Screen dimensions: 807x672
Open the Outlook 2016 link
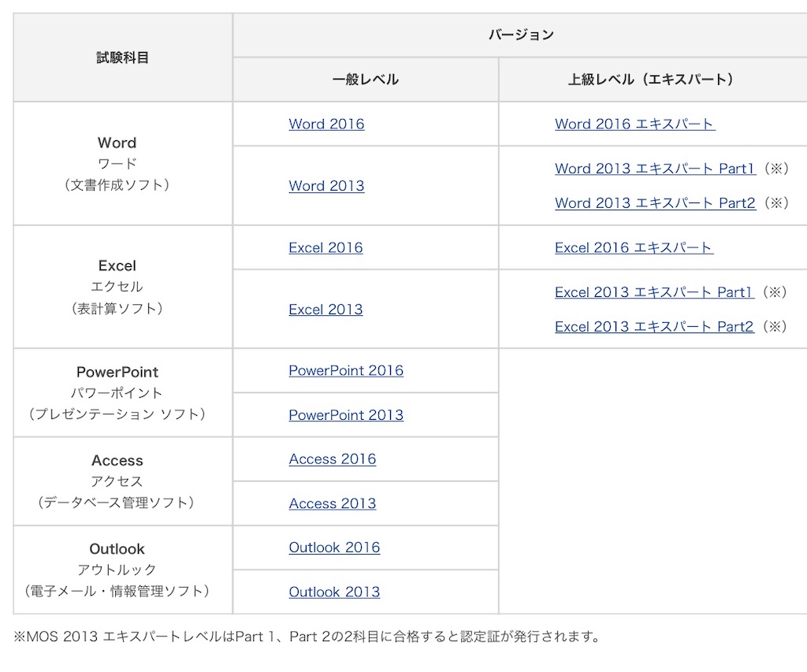[334, 548]
